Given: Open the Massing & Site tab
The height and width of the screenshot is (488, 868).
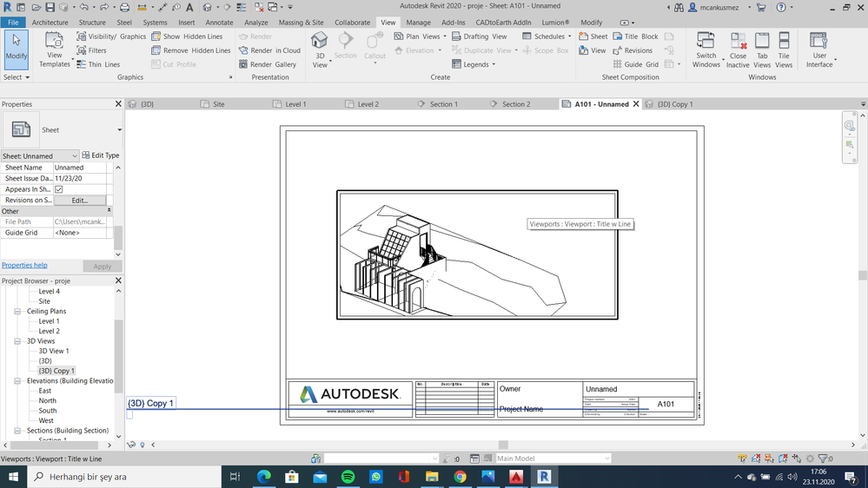Looking at the screenshot, I should click(301, 23).
